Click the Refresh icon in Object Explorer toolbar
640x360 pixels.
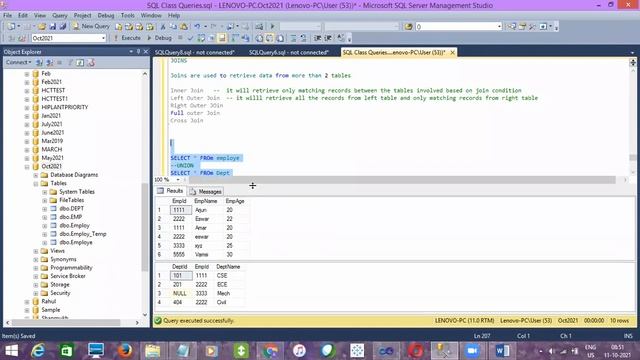(80, 62)
